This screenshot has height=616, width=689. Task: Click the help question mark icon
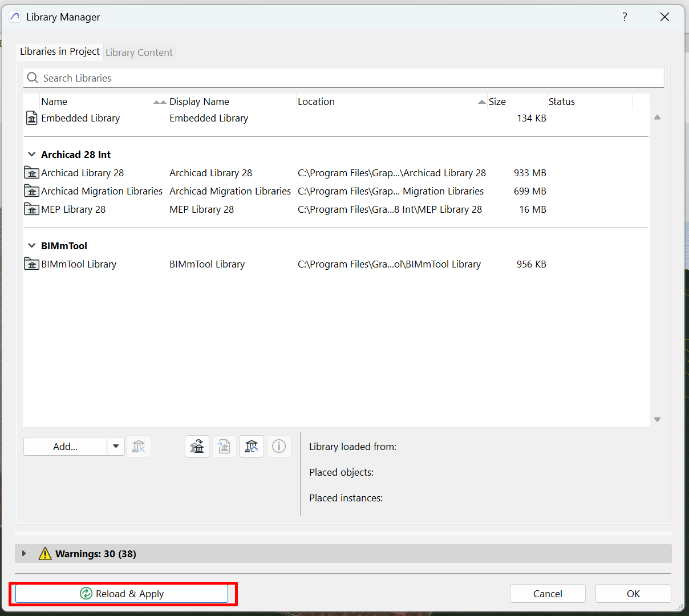(625, 17)
